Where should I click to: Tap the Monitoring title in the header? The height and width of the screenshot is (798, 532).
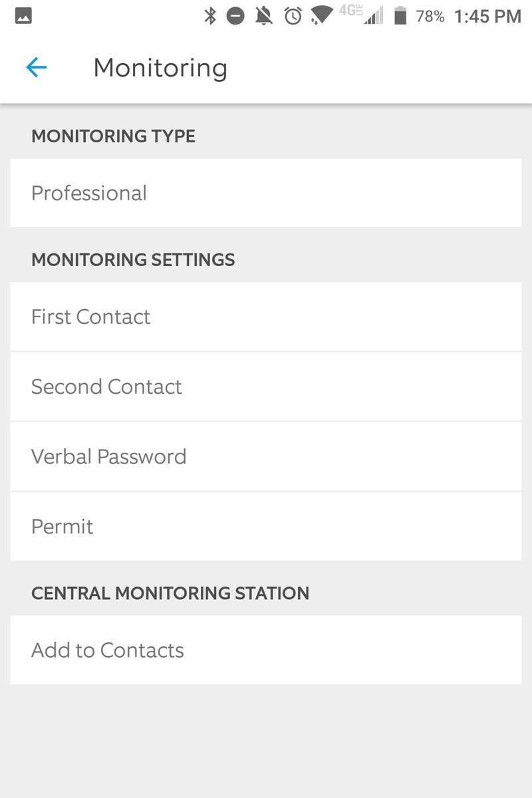(x=160, y=67)
